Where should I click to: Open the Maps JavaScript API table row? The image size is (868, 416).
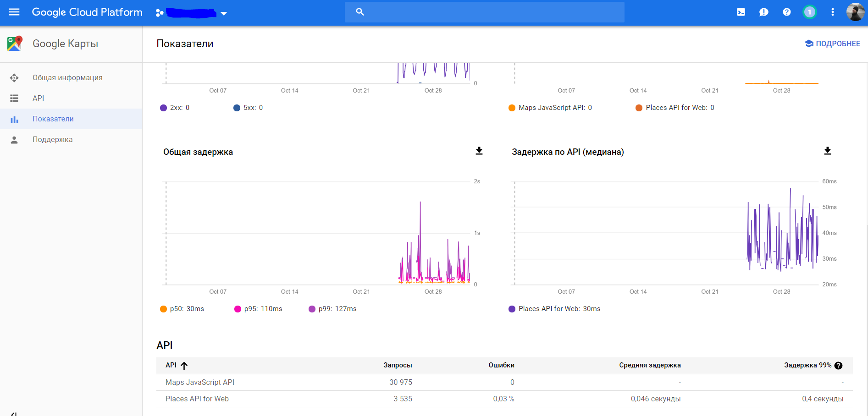pyautogui.click(x=504, y=383)
